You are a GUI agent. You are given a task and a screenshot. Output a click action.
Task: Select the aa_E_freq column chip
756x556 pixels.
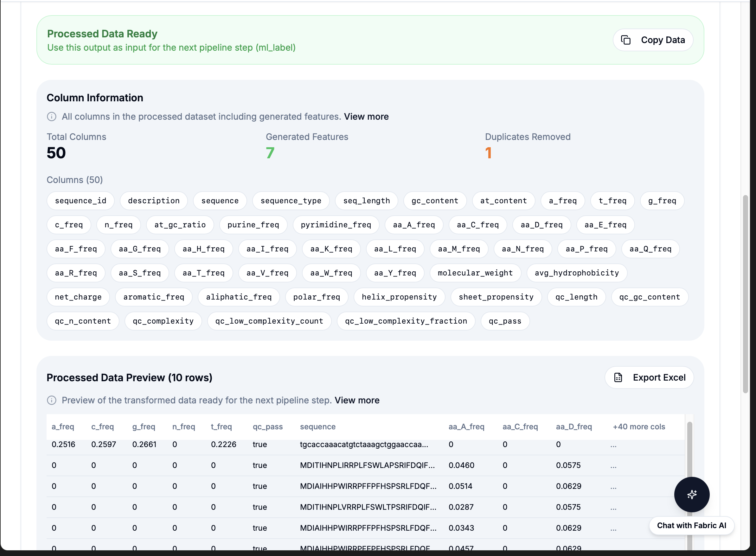[x=605, y=225]
